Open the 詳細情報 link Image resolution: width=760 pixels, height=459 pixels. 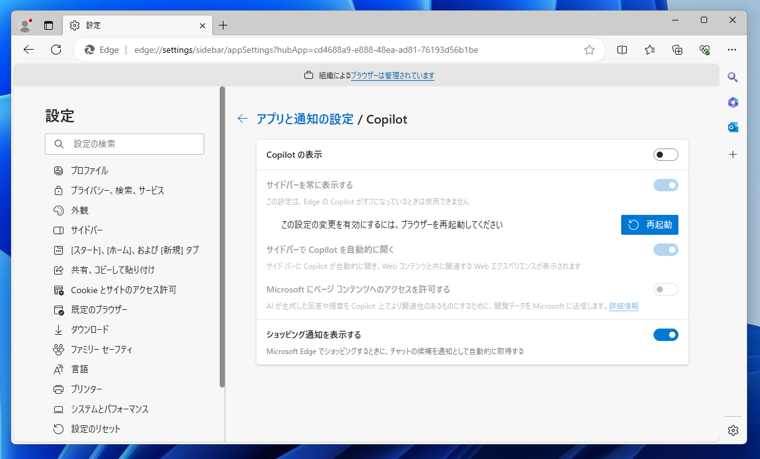(x=624, y=306)
